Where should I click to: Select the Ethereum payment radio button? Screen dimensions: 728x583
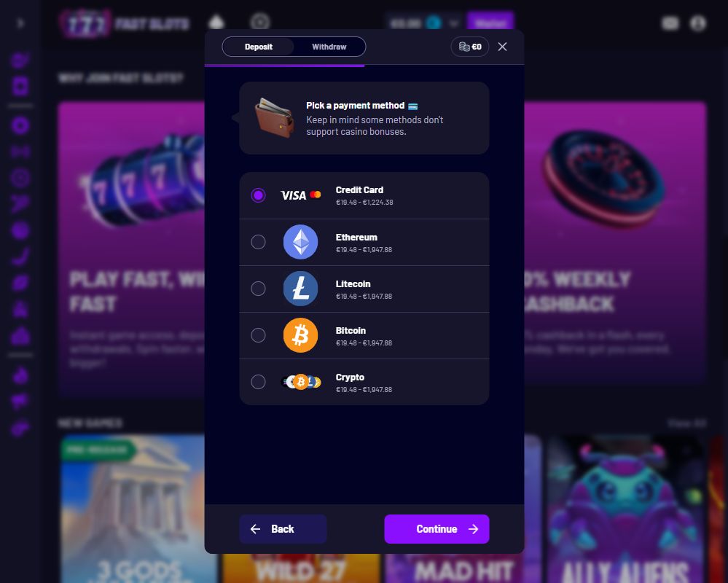click(258, 242)
